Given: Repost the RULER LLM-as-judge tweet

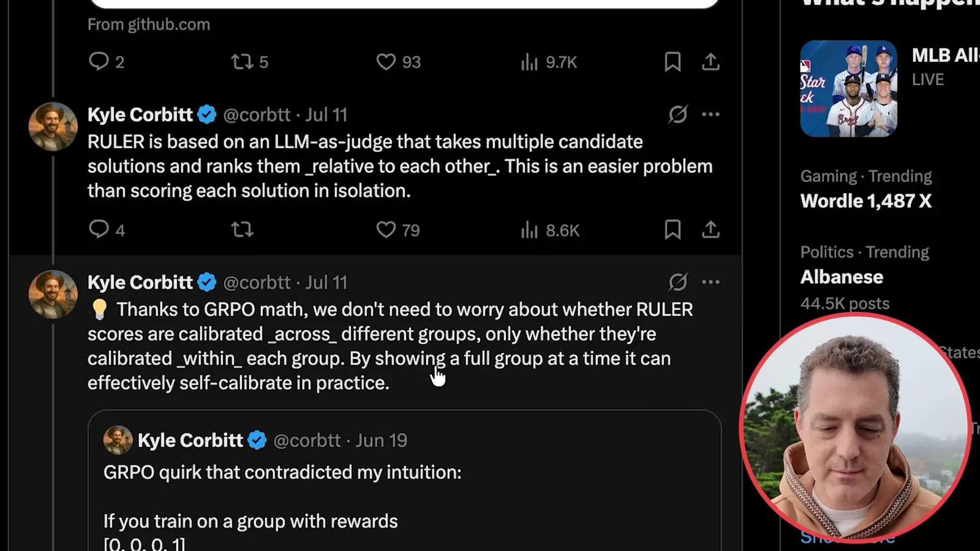Looking at the screenshot, I should [242, 230].
